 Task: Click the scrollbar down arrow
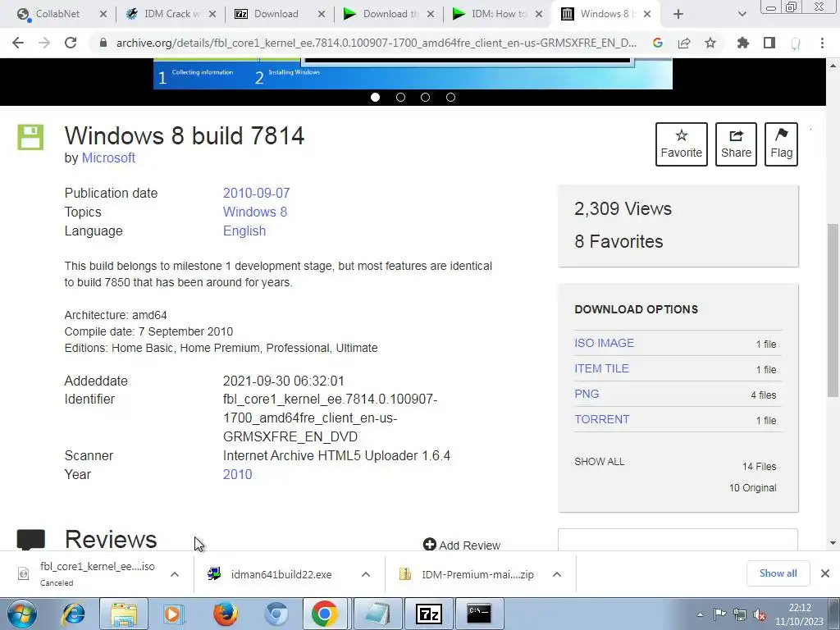coord(833,543)
